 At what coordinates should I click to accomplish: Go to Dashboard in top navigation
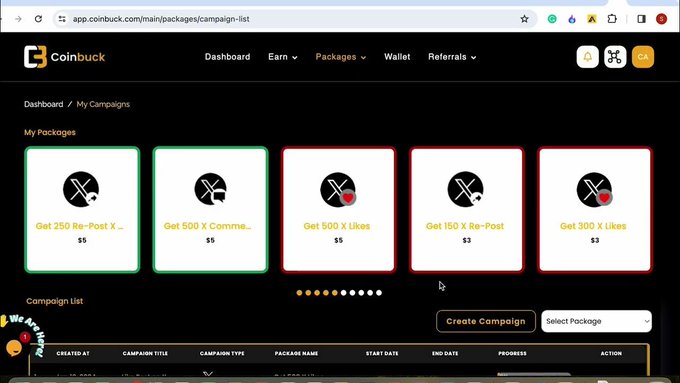227,57
